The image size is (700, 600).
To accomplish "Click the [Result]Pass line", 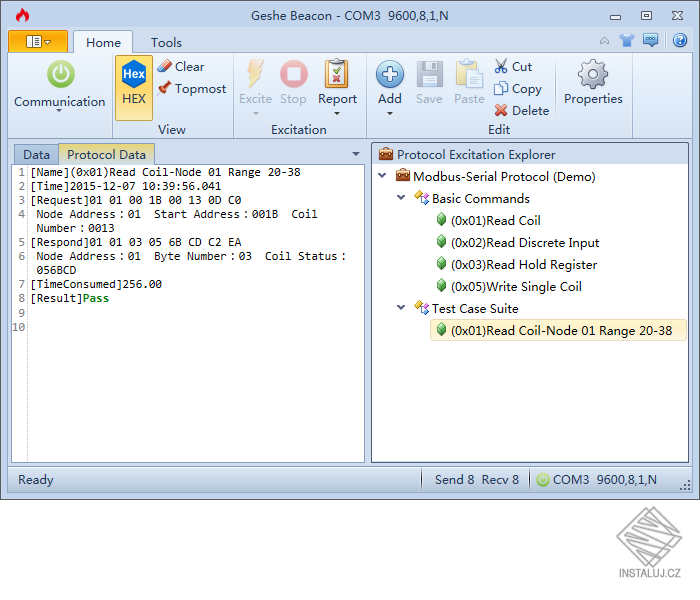I will [x=70, y=298].
